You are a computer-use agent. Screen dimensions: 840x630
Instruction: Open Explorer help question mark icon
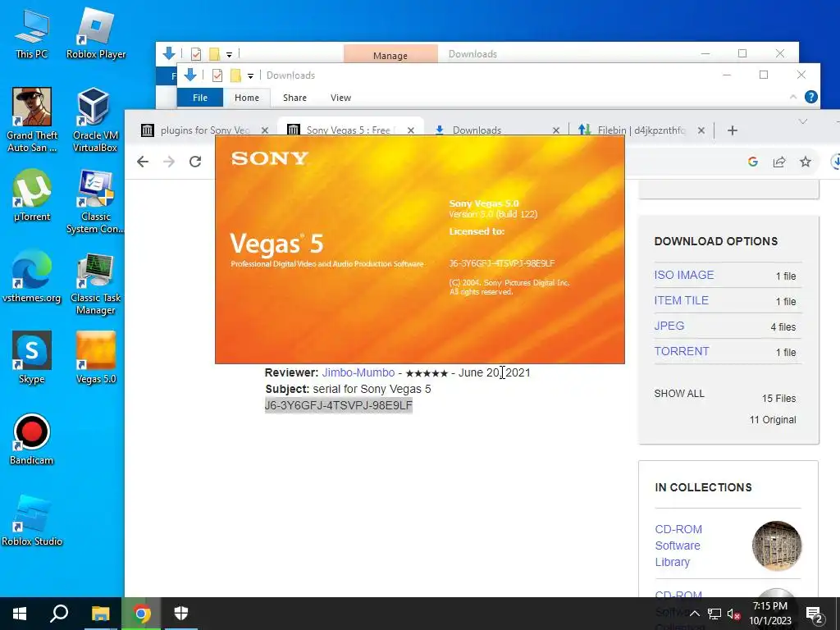point(811,97)
